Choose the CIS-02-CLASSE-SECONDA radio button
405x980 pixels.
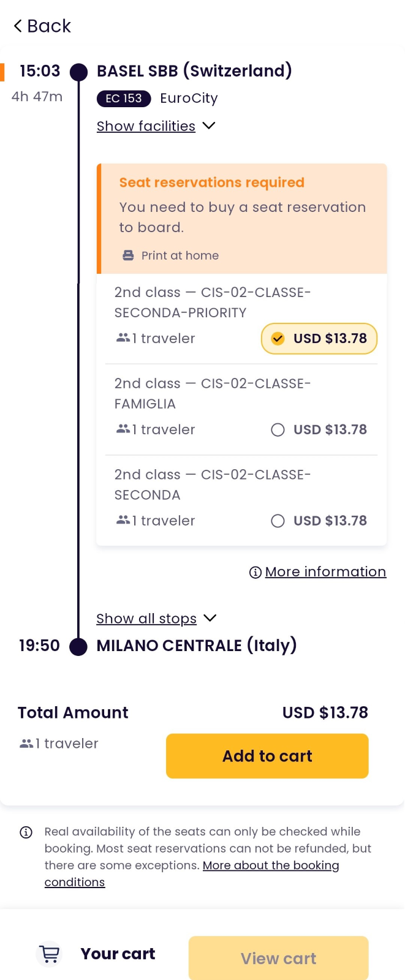278,521
